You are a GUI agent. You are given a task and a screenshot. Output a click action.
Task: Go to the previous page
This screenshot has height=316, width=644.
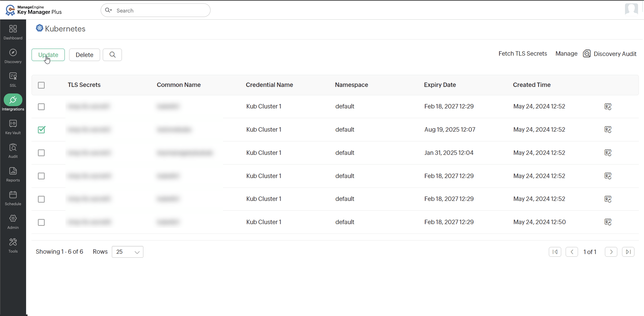coord(572,252)
